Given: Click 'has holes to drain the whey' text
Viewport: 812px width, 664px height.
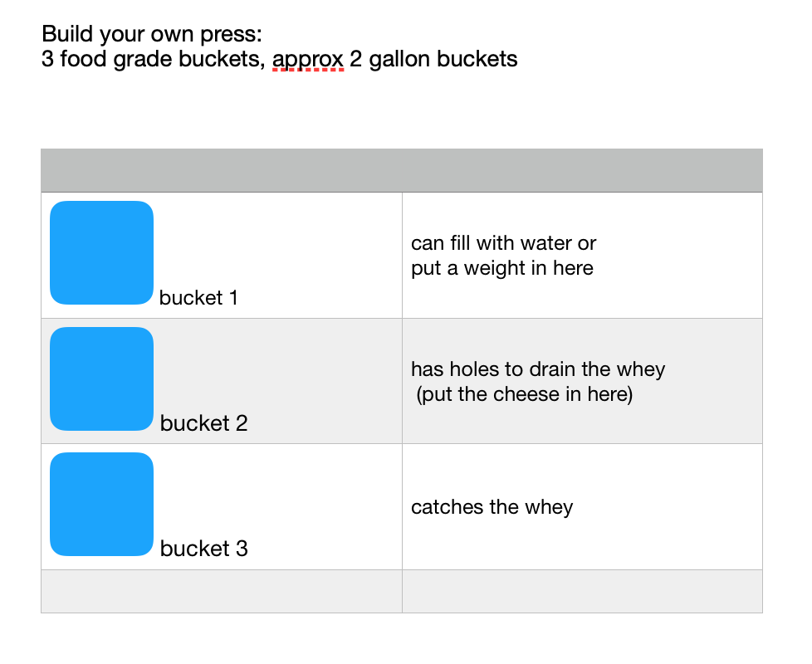Looking at the screenshot, I should 537,369.
